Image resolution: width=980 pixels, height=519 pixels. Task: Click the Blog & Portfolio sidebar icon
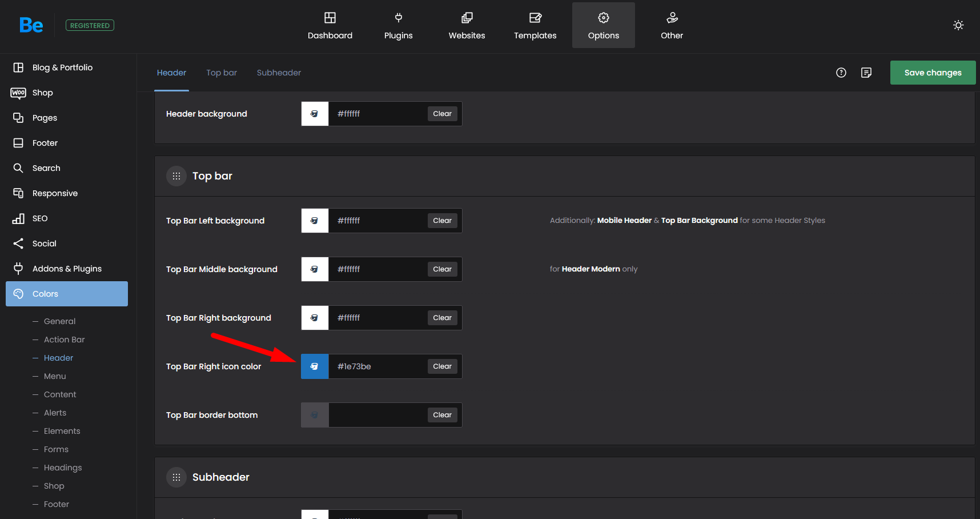(x=18, y=67)
